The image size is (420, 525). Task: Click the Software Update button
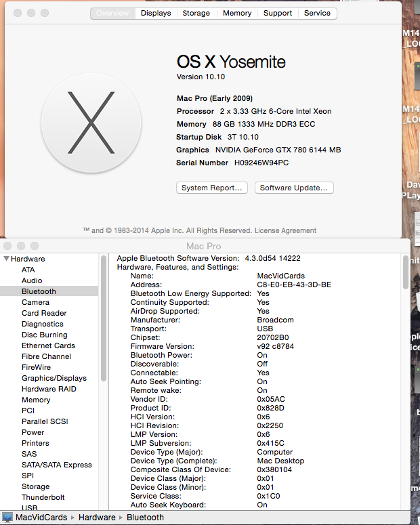point(294,188)
